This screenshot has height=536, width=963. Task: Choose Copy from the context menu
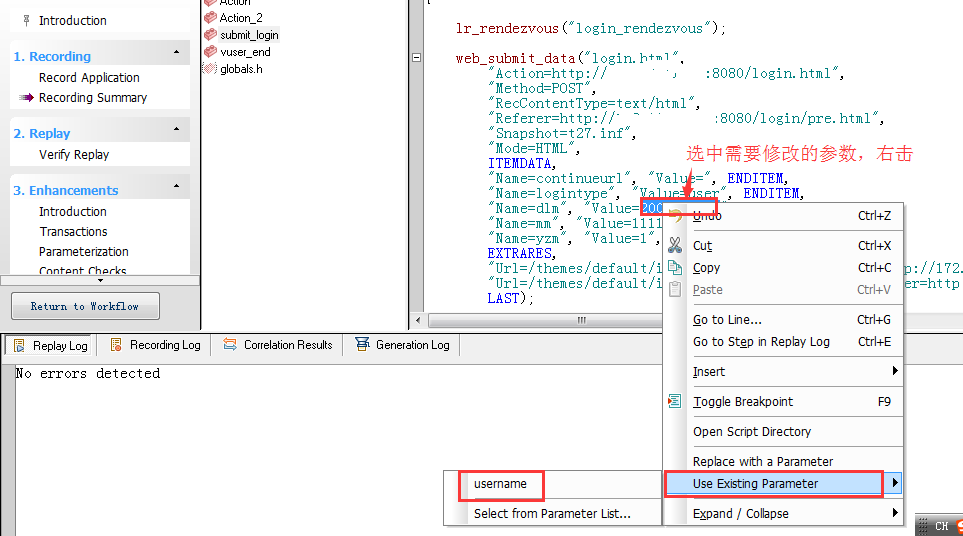783,268
